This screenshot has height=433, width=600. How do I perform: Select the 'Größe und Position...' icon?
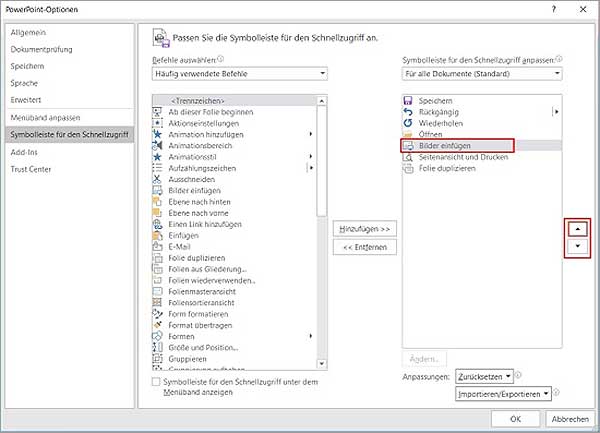[157, 347]
